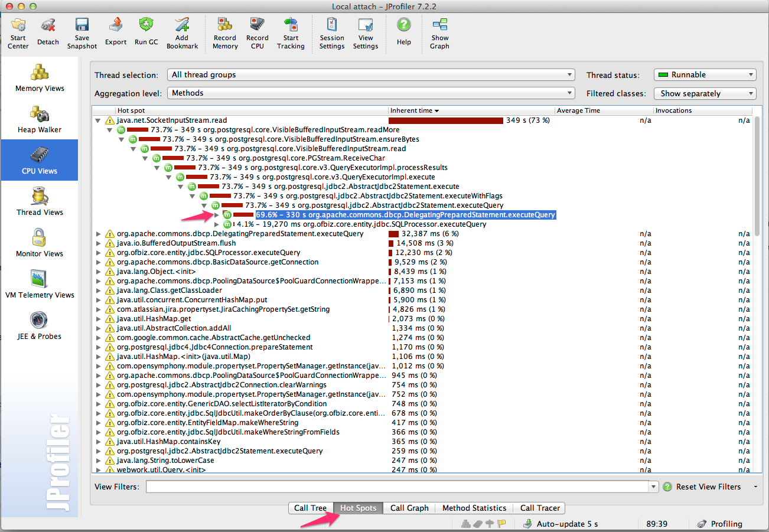Collapse the PGStream.ReceiveChar node
Viewport: 769px width, 532px height.
click(x=145, y=158)
